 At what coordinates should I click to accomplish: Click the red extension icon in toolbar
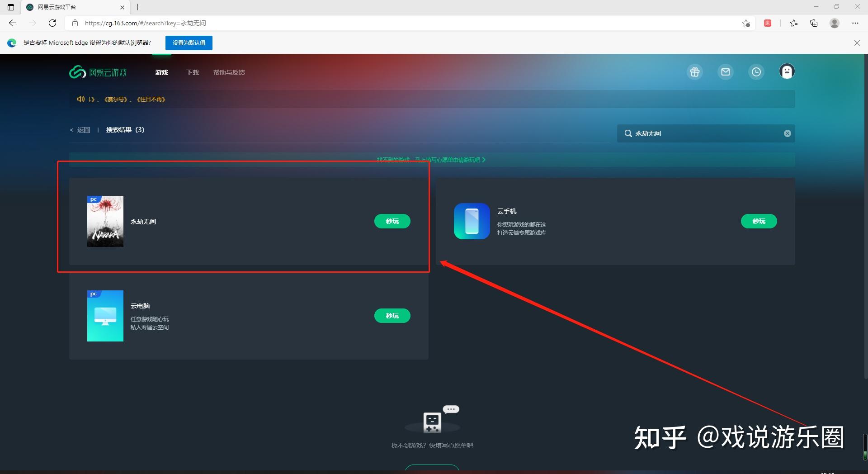point(768,23)
